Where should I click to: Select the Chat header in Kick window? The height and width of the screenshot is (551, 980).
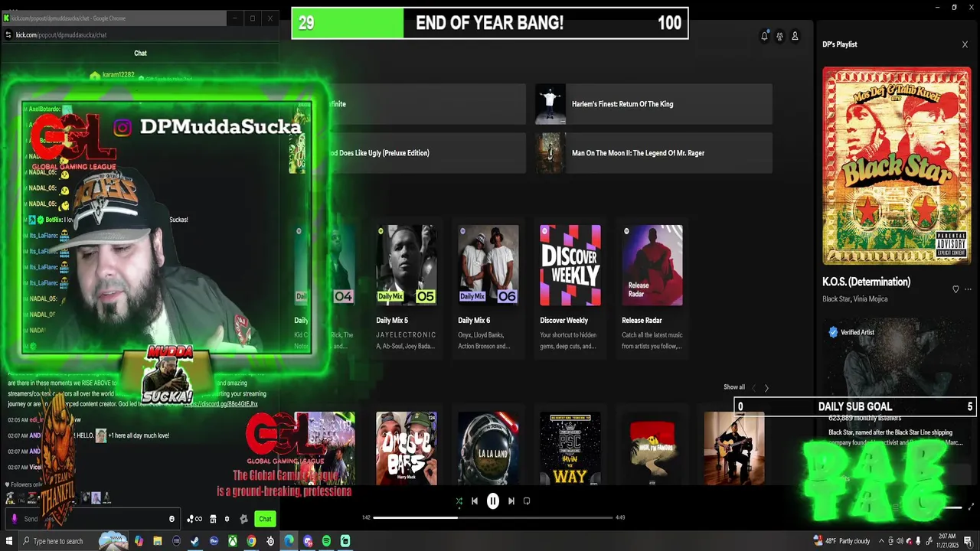tap(140, 53)
